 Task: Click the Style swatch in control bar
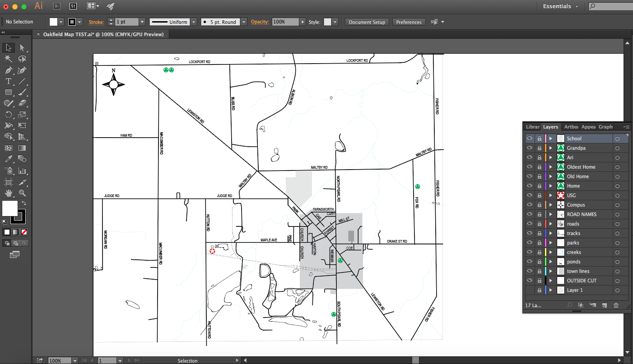point(328,22)
